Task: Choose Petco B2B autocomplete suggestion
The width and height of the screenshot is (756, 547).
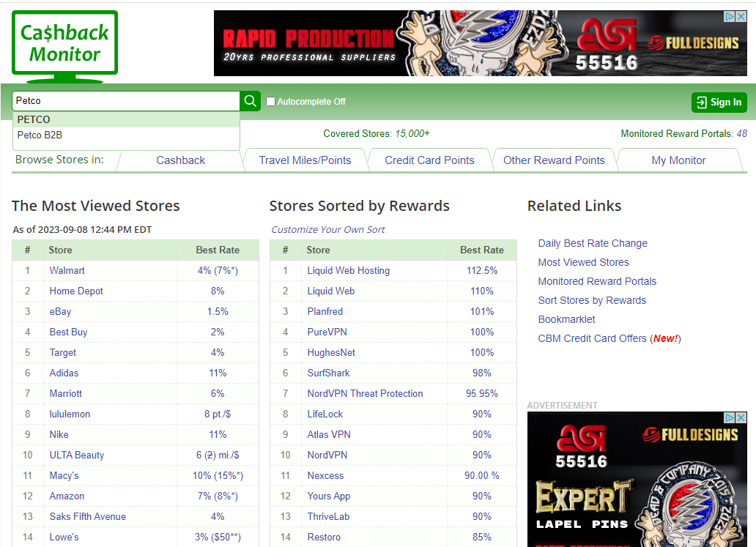Action: pyautogui.click(x=40, y=135)
